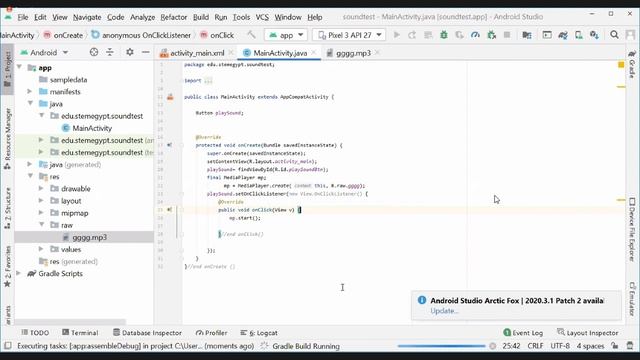
Task: Open the Terminal tool window
Action: click(x=80, y=333)
